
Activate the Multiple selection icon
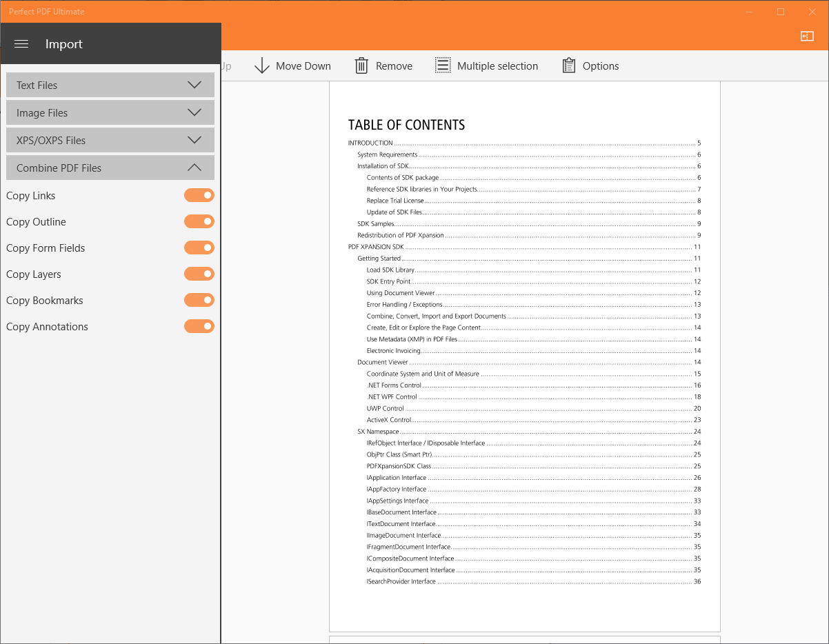(x=442, y=66)
